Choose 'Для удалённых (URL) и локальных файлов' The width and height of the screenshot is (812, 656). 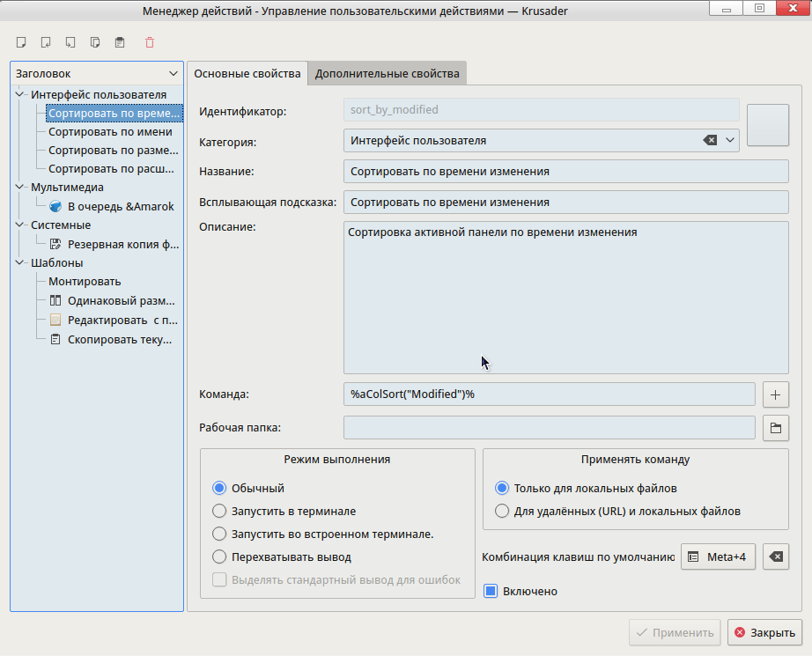(x=502, y=511)
